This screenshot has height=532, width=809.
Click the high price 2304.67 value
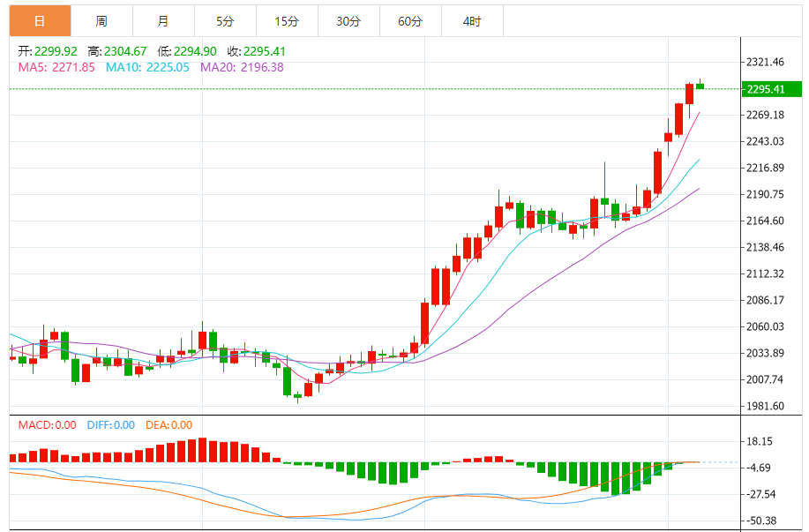click(125, 51)
